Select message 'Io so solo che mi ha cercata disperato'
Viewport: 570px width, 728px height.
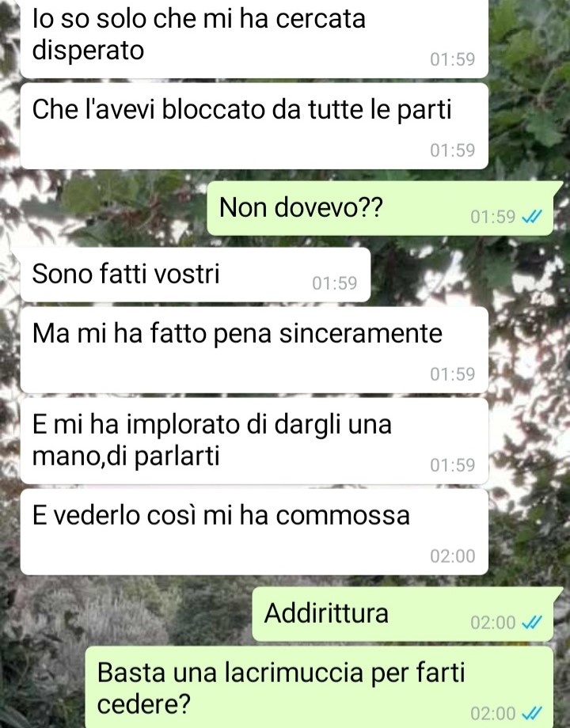[x=254, y=37]
